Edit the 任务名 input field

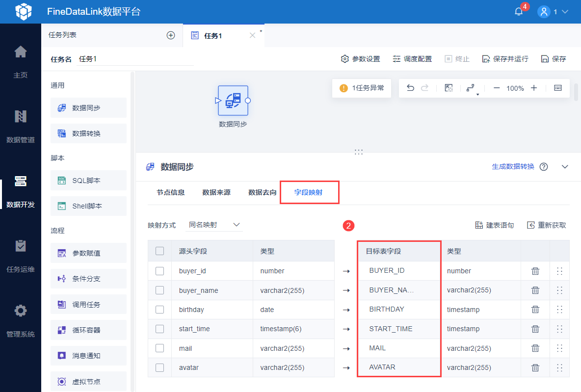pyautogui.click(x=135, y=59)
